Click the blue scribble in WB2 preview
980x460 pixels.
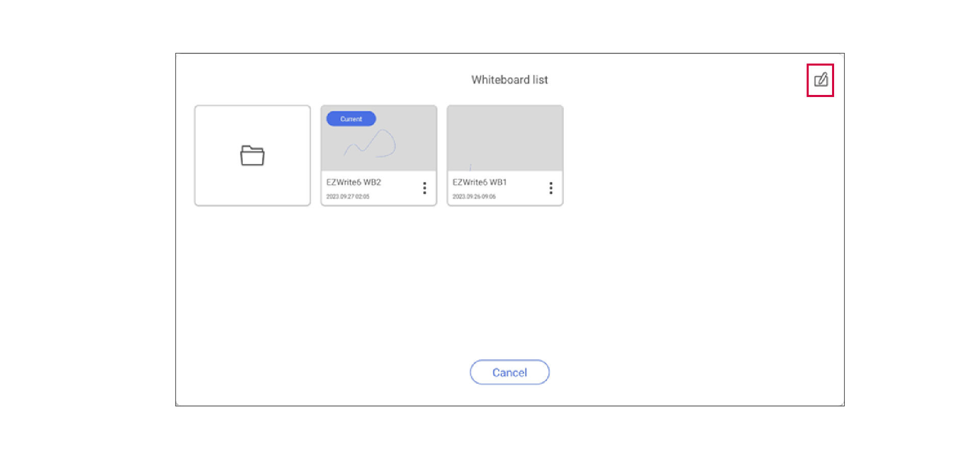coord(378,142)
